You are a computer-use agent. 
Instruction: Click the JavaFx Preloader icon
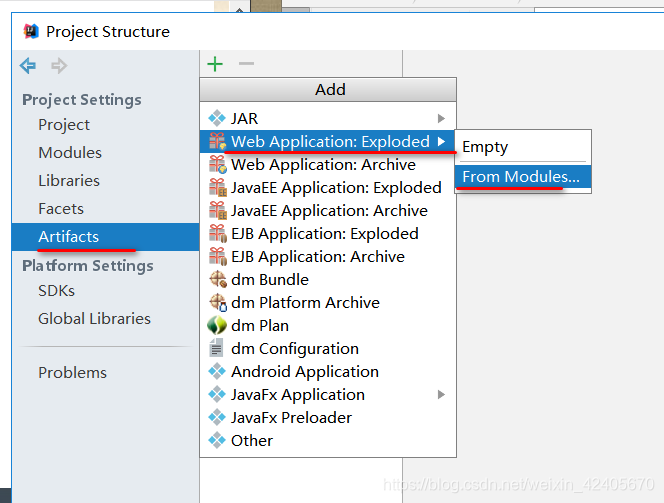pos(217,417)
